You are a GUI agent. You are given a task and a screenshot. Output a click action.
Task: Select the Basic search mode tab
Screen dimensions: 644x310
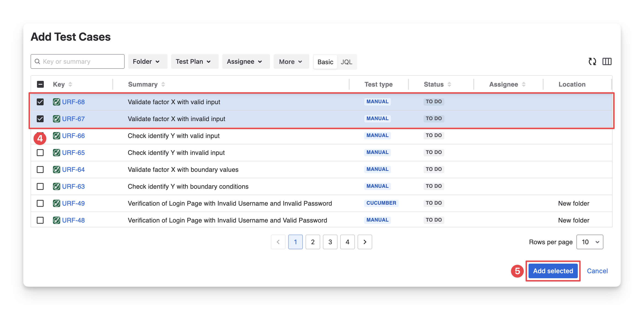[325, 62]
